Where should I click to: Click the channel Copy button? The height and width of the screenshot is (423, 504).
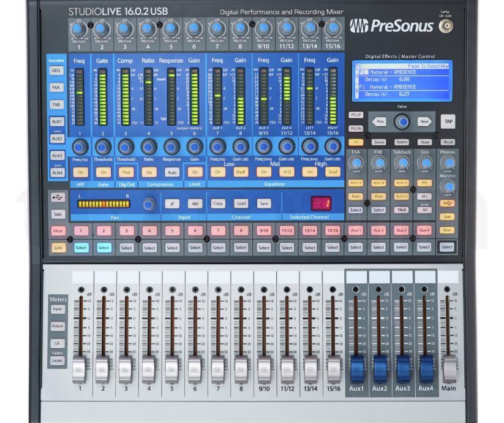coord(218,204)
